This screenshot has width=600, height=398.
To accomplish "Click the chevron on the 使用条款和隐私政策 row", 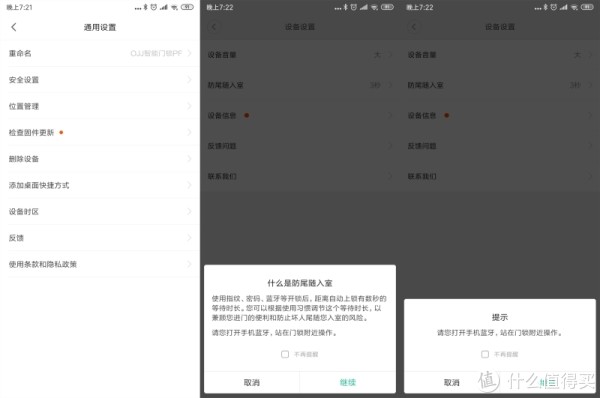I will (x=189, y=264).
